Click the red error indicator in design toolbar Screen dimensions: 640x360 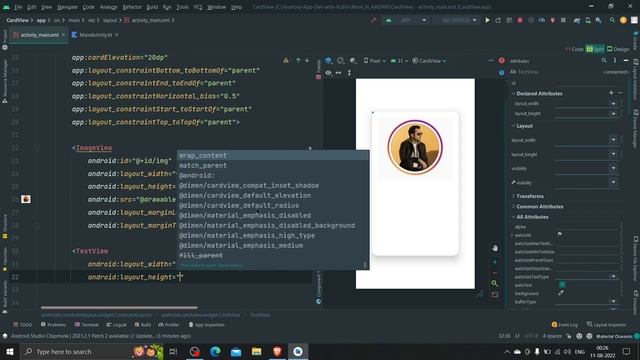pos(502,60)
